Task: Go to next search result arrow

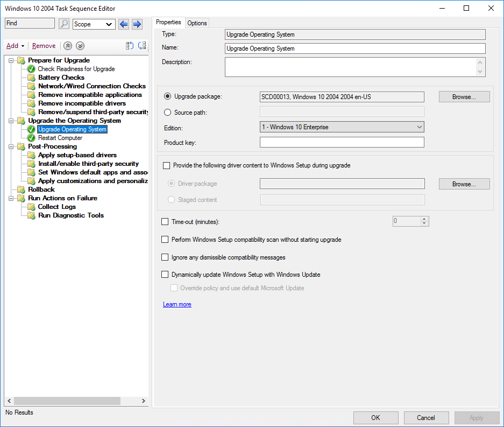Action: pyautogui.click(x=137, y=24)
